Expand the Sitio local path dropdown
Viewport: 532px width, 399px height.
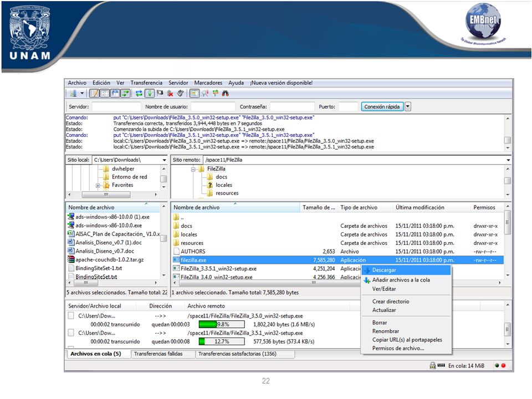pyautogui.click(x=164, y=160)
